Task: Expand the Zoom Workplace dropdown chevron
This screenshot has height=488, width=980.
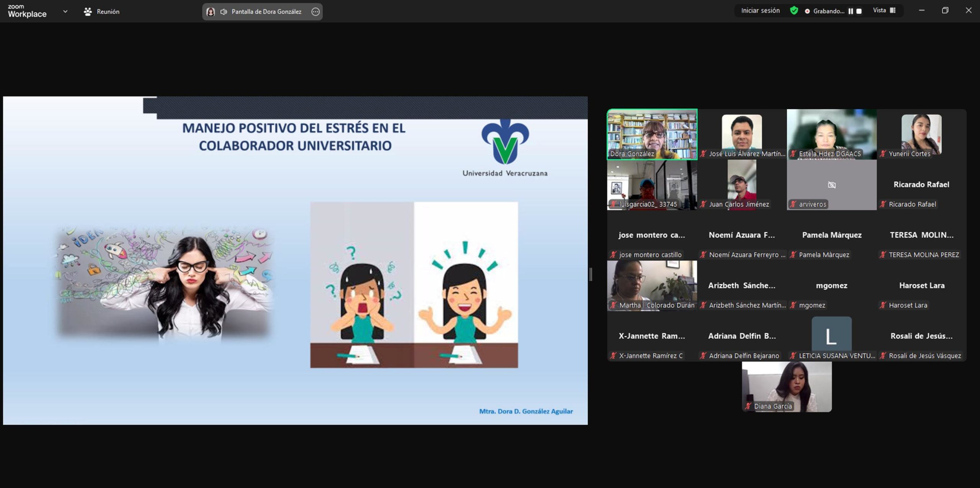Action: tap(65, 11)
